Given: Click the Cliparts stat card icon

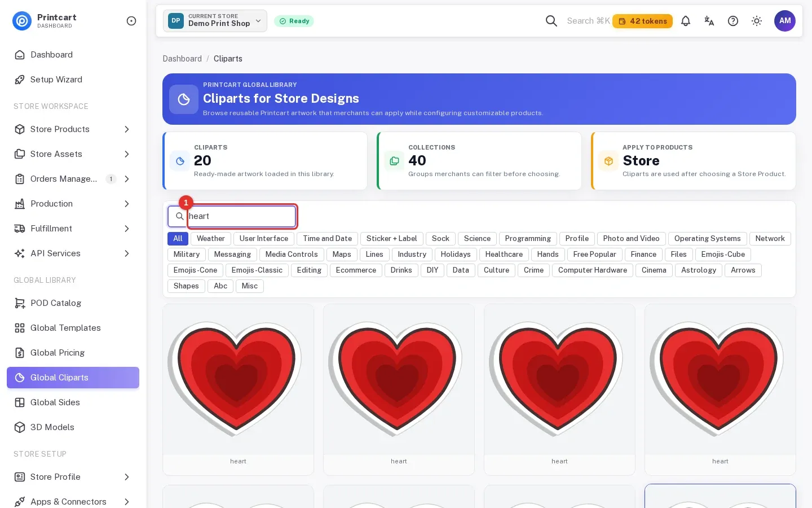Looking at the screenshot, I should tap(180, 161).
